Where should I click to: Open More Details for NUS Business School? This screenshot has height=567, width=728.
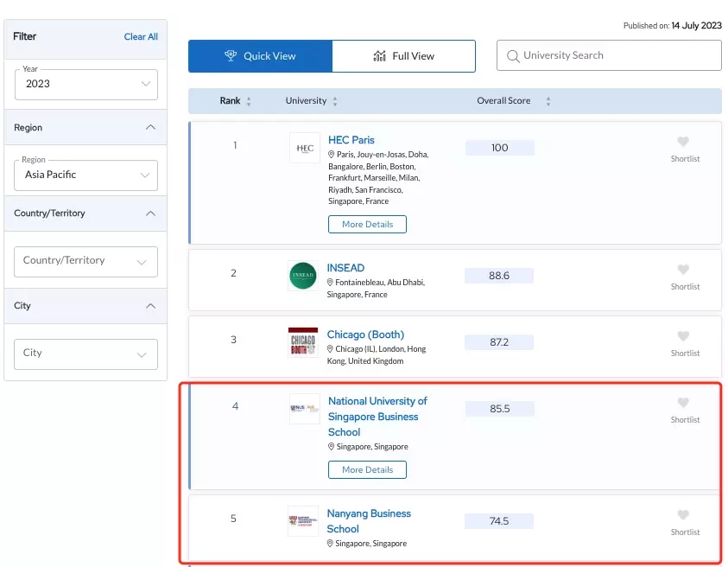(x=367, y=469)
